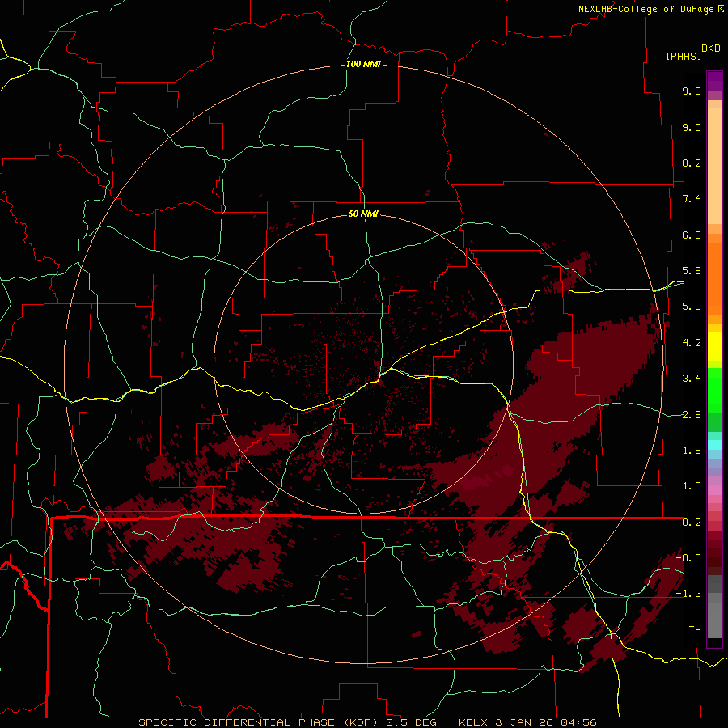Image resolution: width=728 pixels, height=728 pixels.
Task: Click the 1.0 scale value
Action: click(692, 486)
